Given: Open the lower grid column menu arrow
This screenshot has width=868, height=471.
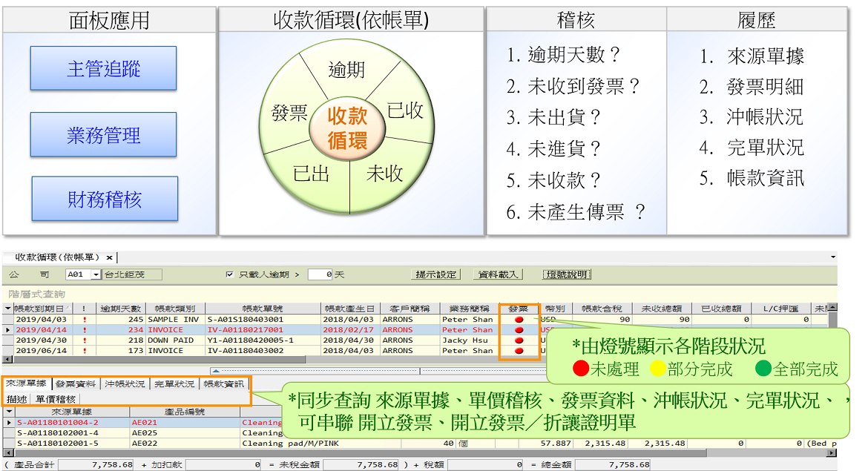Looking at the screenshot, I should pyautogui.click(x=8, y=412).
